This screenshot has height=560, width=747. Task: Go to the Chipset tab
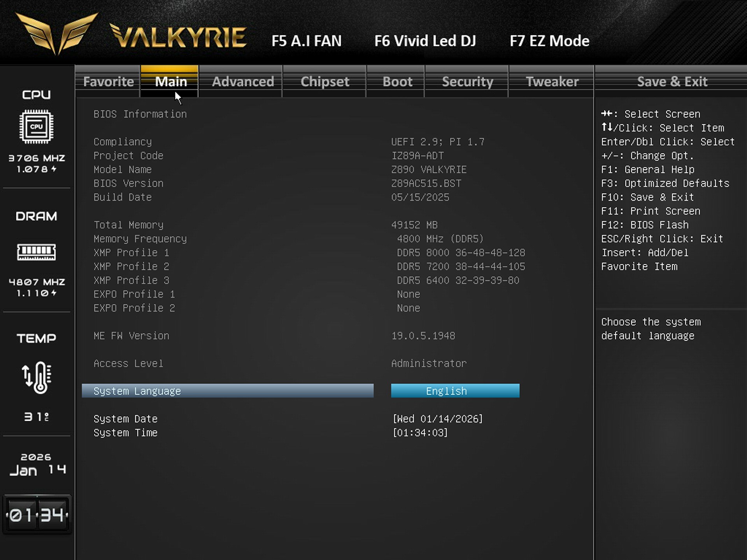[324, 82]
